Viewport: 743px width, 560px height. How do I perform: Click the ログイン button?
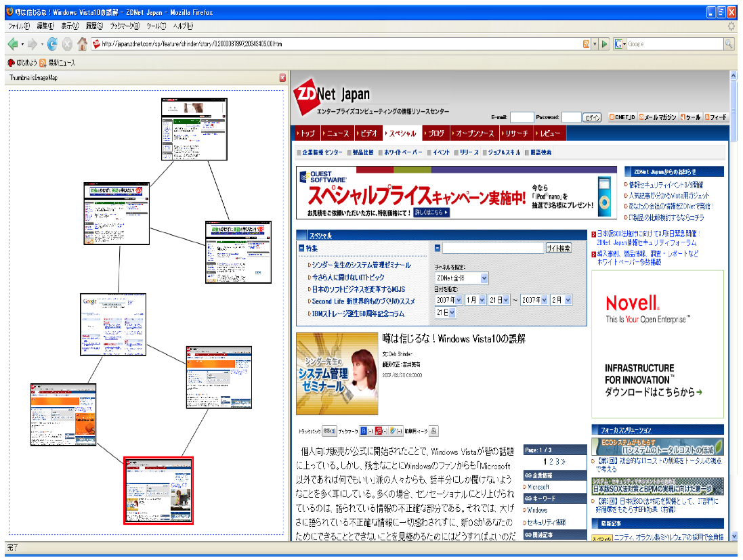593,118
